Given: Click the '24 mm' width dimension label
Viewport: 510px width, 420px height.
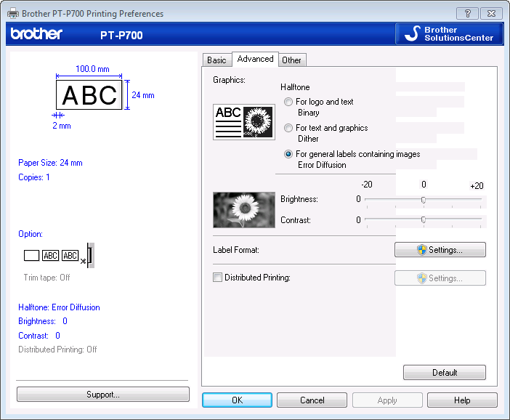Looking at the screenshot, I should pyautogui.click(x=143, y=95).
